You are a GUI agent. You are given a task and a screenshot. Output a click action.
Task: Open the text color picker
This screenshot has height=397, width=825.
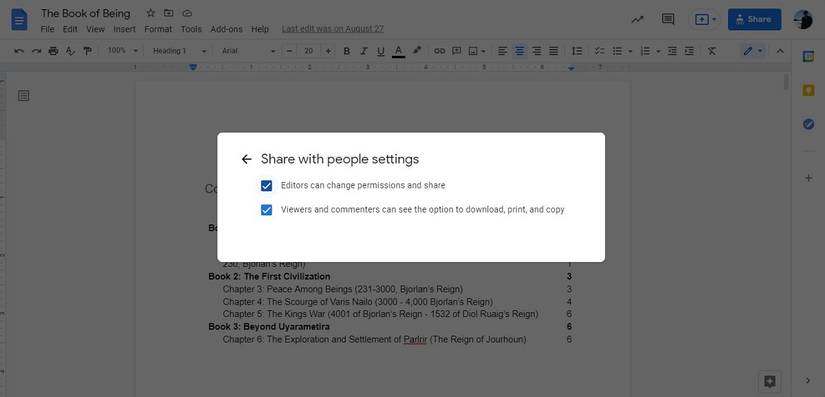tap(398, 51)
